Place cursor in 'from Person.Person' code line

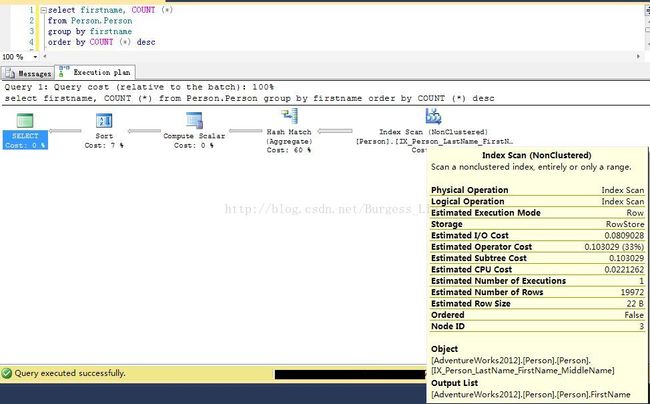coord(90,21)
